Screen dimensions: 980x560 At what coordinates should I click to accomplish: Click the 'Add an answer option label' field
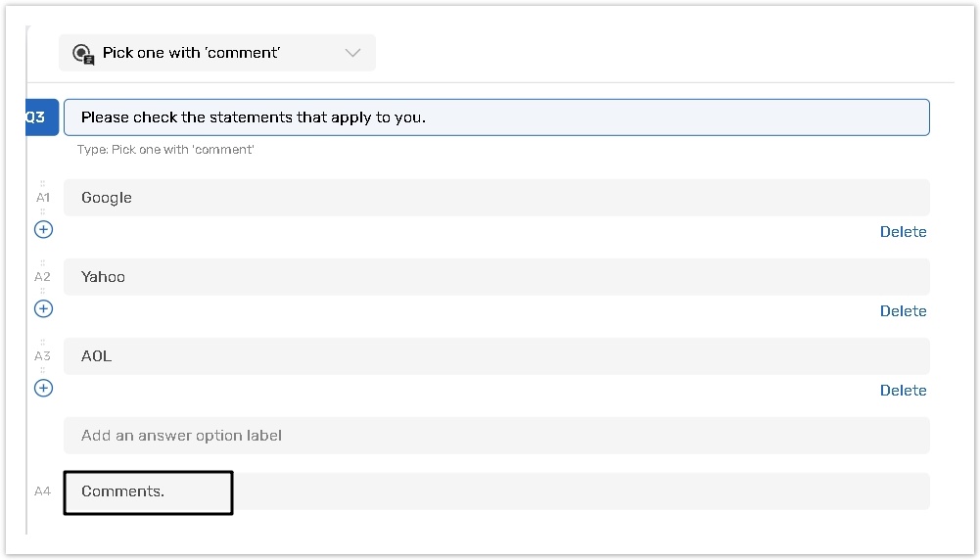tap(495, 436)
